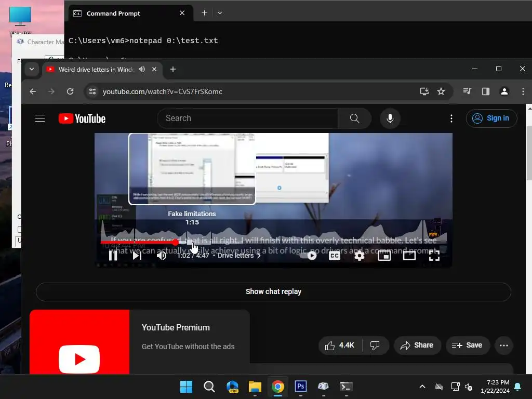
Task: Close the Weird drive letters tab
Action: click(x=154, y=69)
